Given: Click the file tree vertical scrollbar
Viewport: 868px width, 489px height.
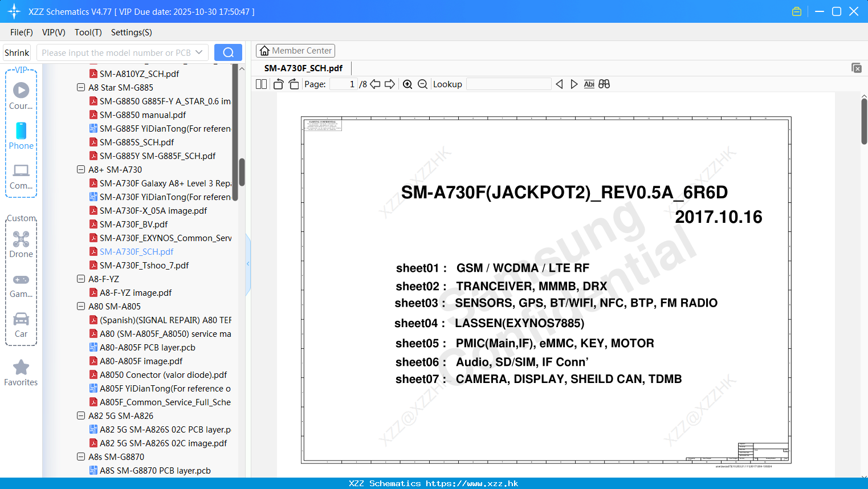Looking at the screenshot, I should point(242,172).
